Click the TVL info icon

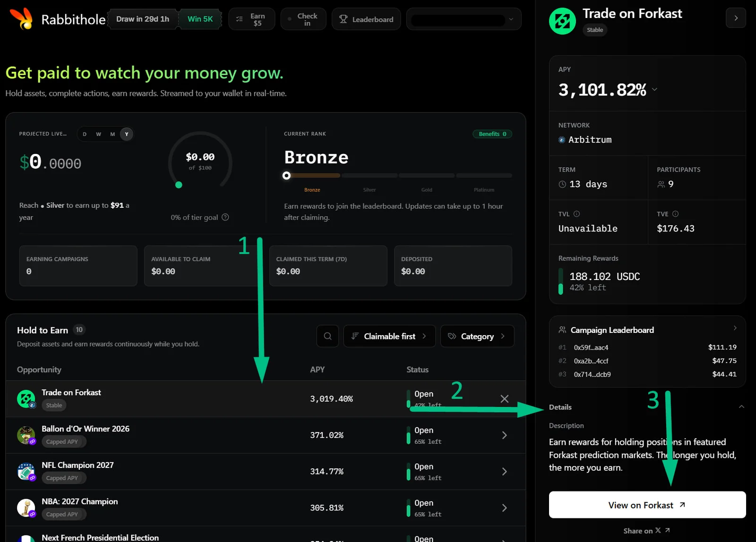tap(576, 214)
